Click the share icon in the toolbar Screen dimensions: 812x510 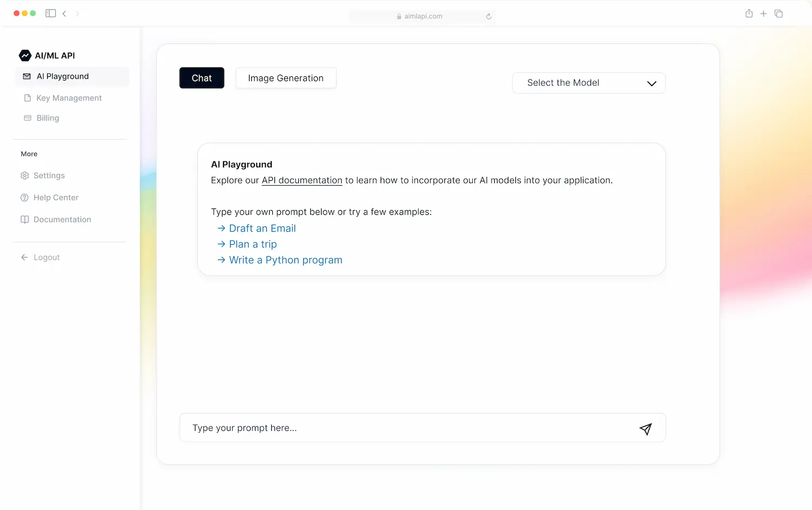(x=749, y=13)
